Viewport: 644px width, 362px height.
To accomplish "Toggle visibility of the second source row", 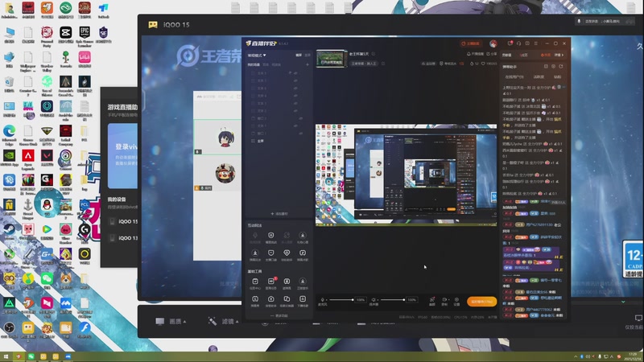I will (295, 81).
